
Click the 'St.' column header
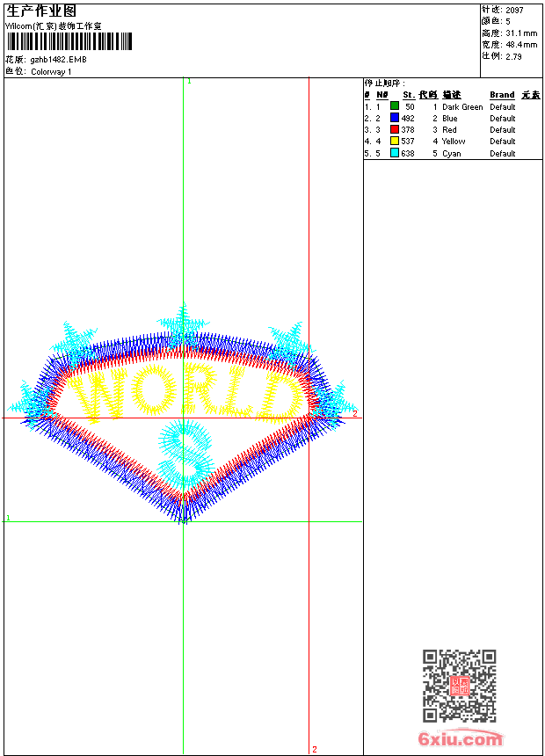(x=409, y=95)
